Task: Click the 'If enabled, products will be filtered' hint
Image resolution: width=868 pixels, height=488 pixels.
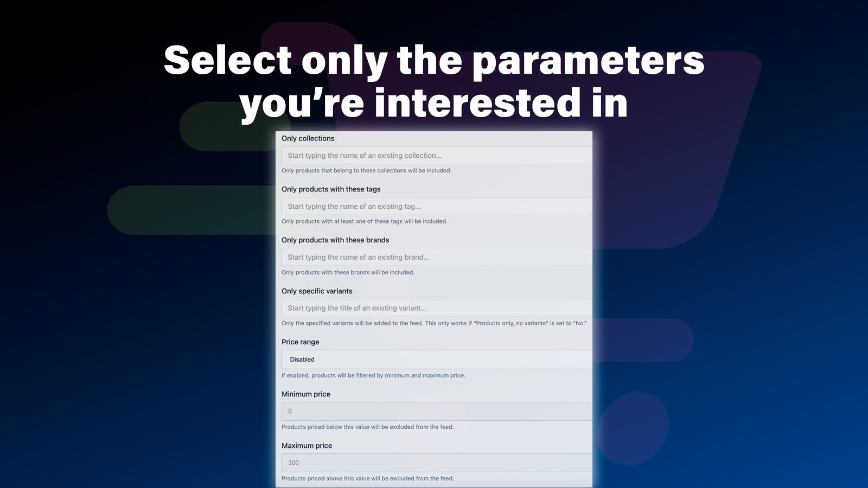Action: tap(373, 375)
